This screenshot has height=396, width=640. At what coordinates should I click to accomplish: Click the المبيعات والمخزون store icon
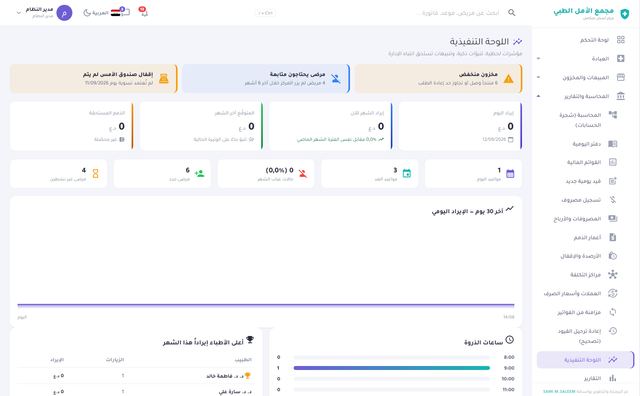tap(620, 77)
